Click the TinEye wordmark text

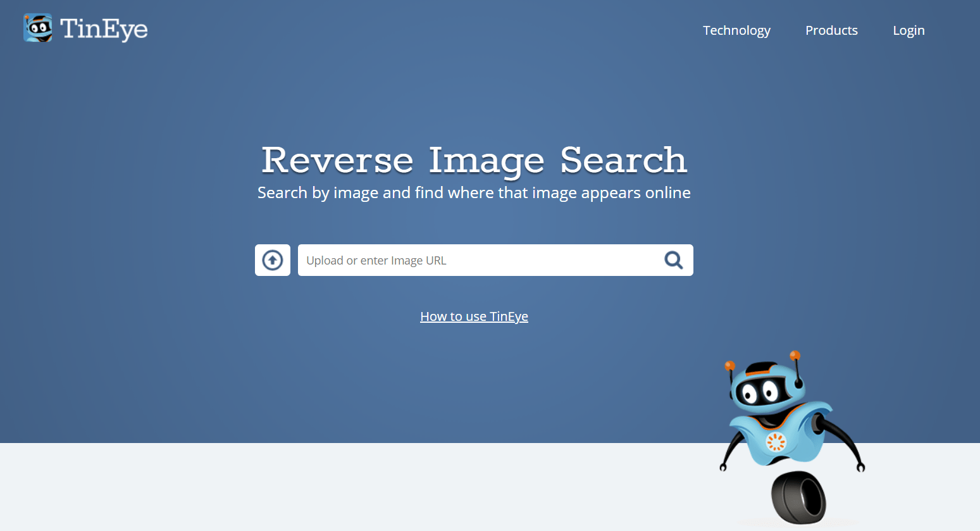(104, 28)
